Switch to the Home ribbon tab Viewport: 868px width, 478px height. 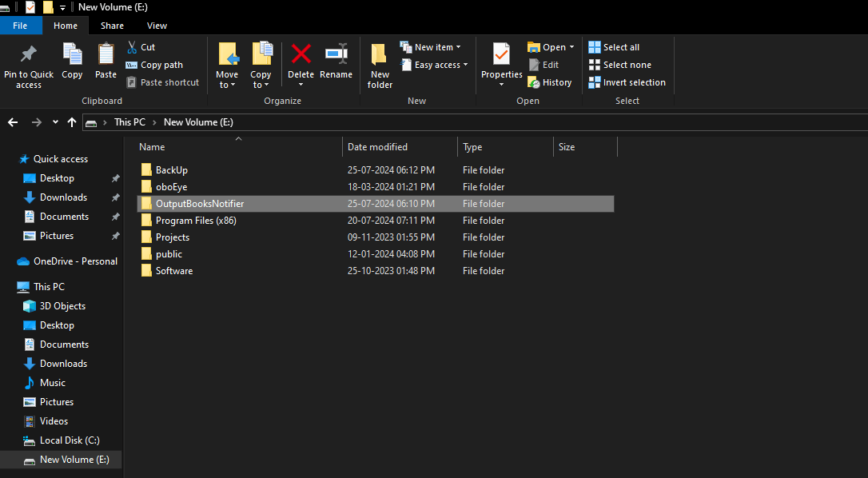[66, 26]
